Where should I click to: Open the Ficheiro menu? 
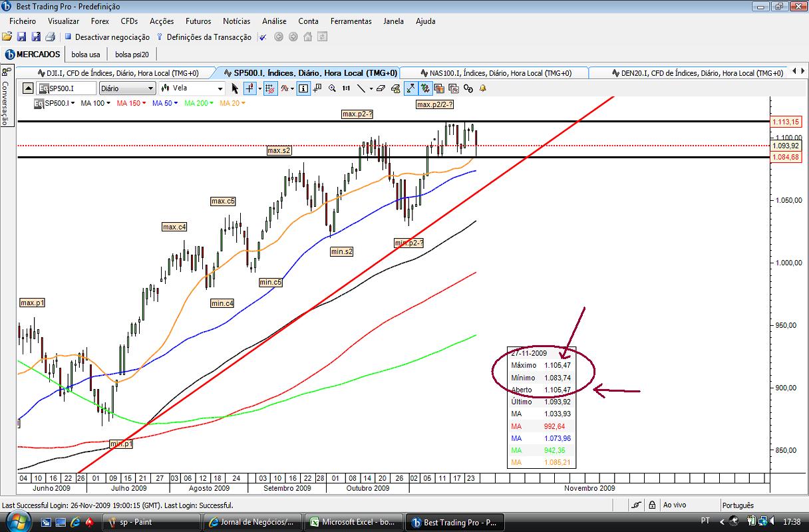pos(23,21)
